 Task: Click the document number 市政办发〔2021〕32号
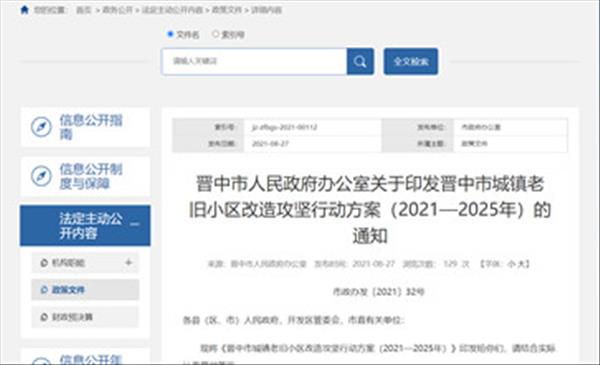[x=378, y=292]
